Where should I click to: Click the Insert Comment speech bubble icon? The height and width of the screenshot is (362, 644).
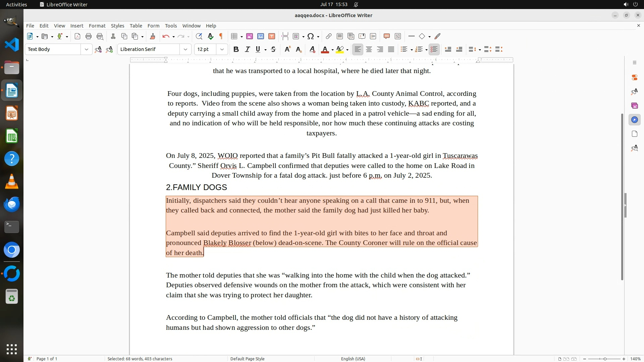(x=386, y=36)
